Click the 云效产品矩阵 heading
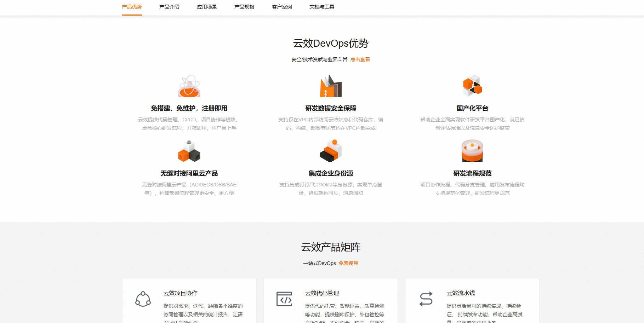 point(331,247)
